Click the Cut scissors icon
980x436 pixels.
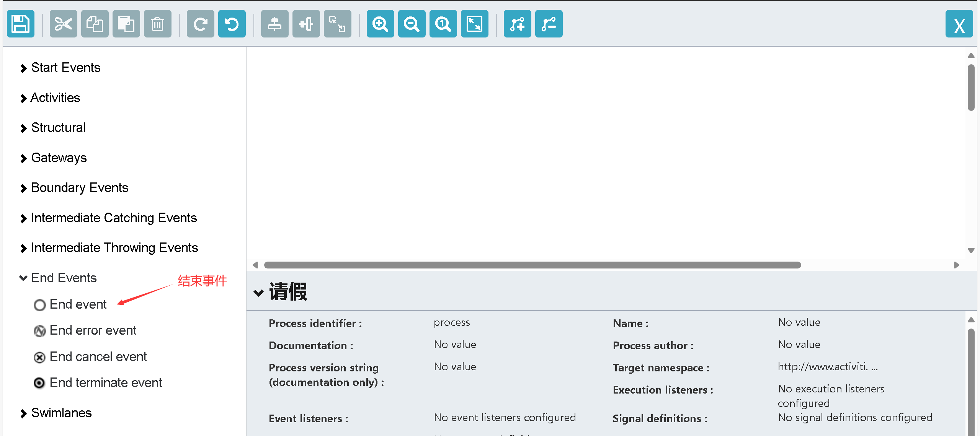pyautogui.click(x=64, y=24)
